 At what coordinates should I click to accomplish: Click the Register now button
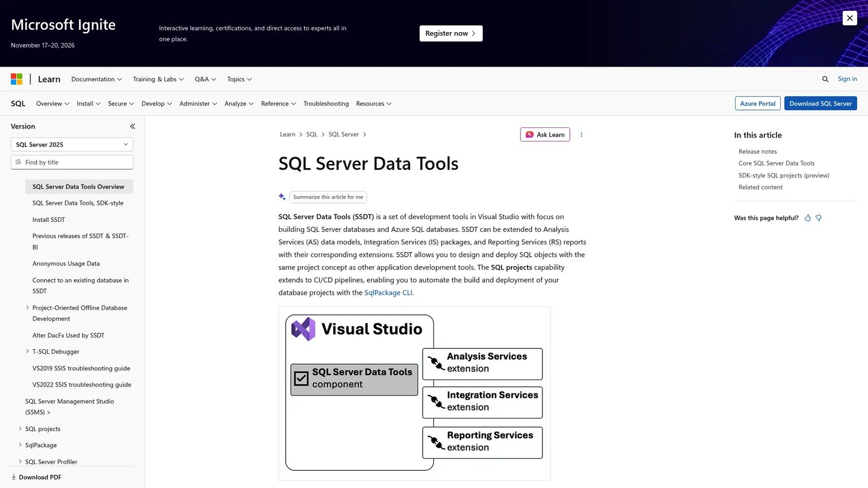point(451,33)
